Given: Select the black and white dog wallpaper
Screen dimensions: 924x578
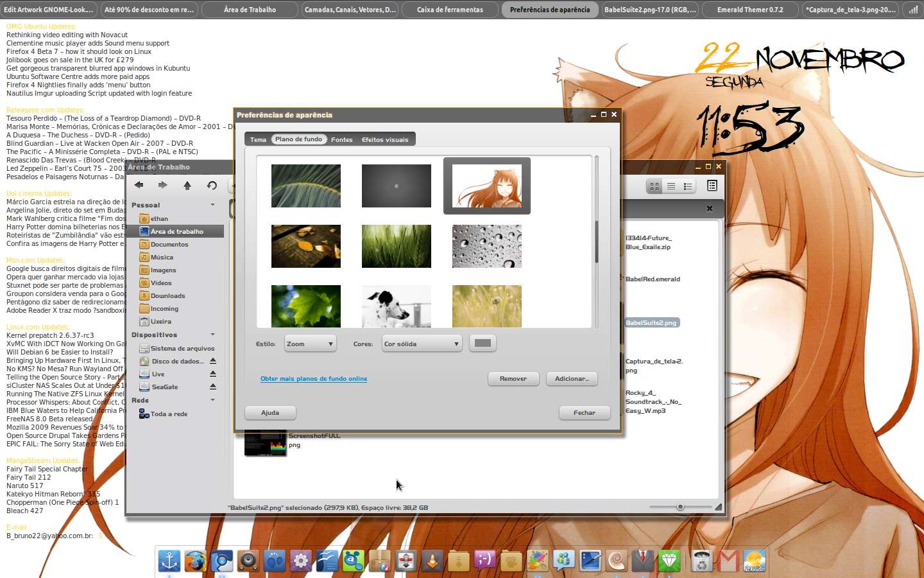Looking at the screenshot, I should (397, 306).
